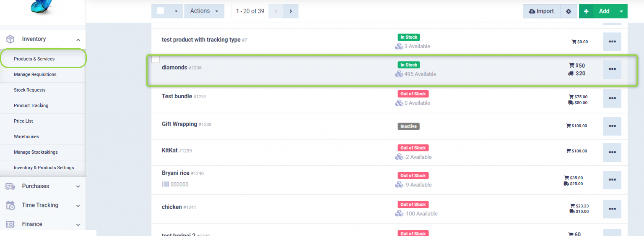
Task: Open three-dots menu for diamonds row
Action: [x=612, y=69]
